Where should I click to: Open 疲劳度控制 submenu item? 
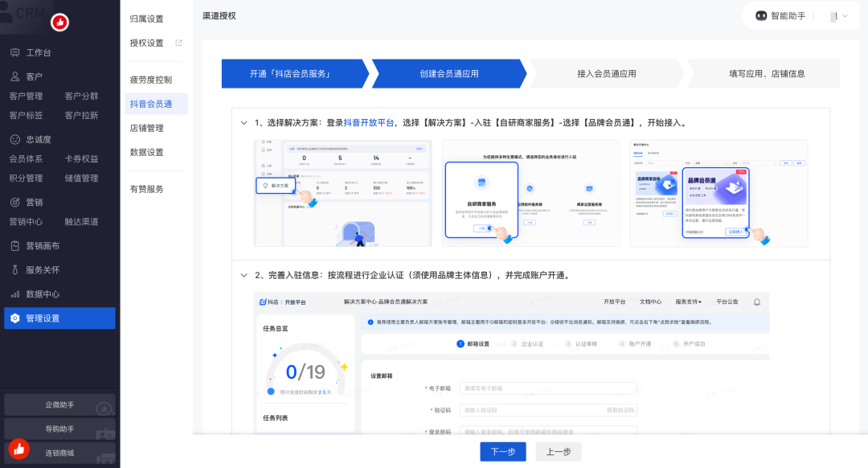click(x=151, y=80)
